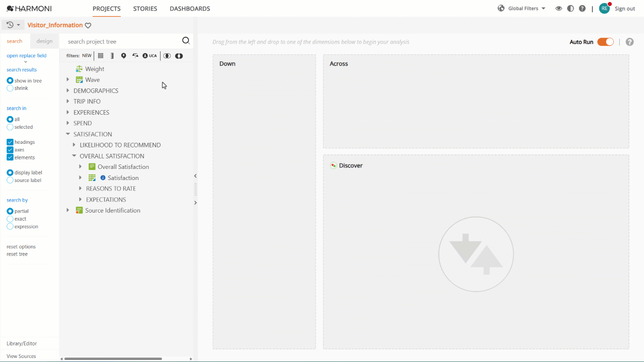
Task: Uncheck the headings checkbox
Action: [x=10, y=142]
